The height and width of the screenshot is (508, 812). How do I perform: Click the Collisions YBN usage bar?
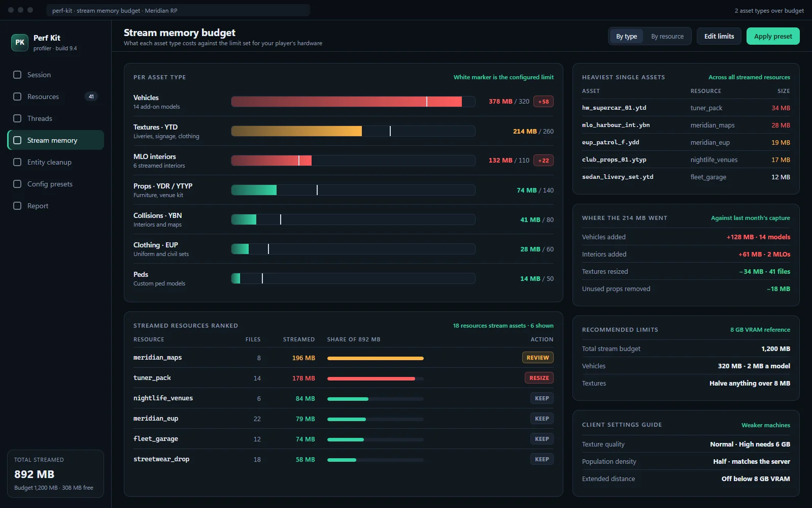(353, 219)
